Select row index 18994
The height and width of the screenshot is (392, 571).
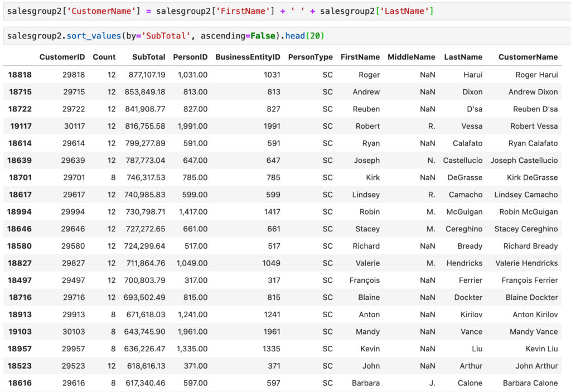[20, 212]
